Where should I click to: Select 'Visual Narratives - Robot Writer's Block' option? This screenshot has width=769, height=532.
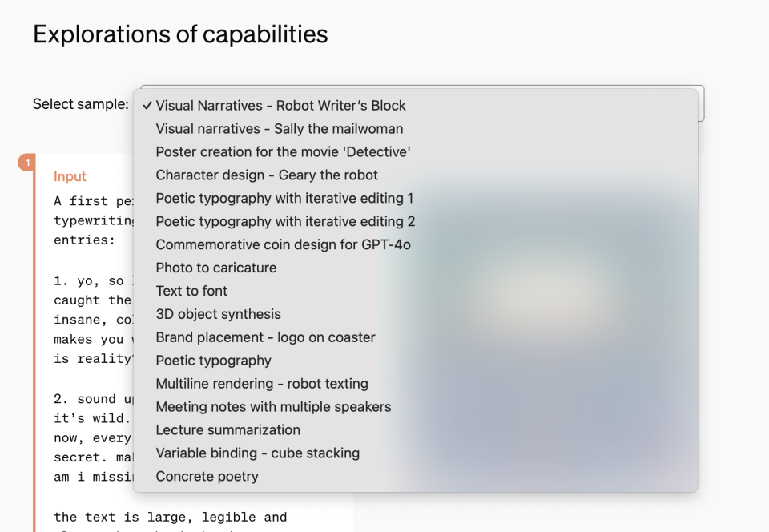click(280, 106)
